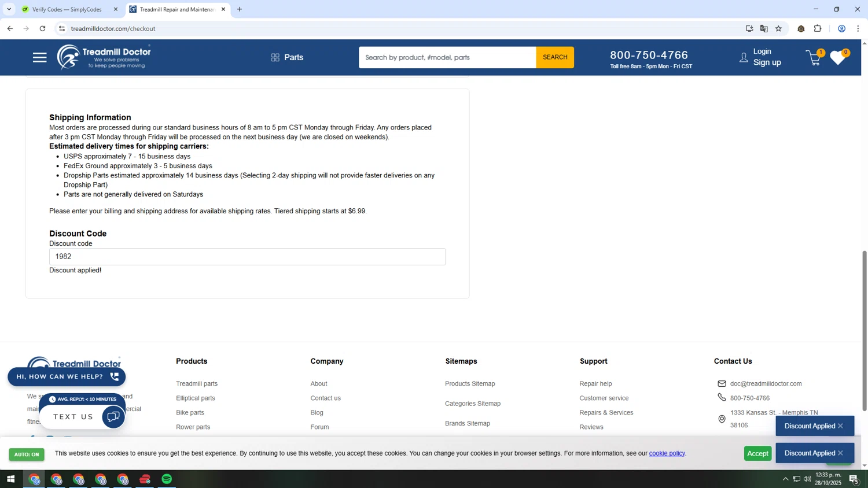Open a new browser tab
868x488 pixels.
click(x=240, y=9)
